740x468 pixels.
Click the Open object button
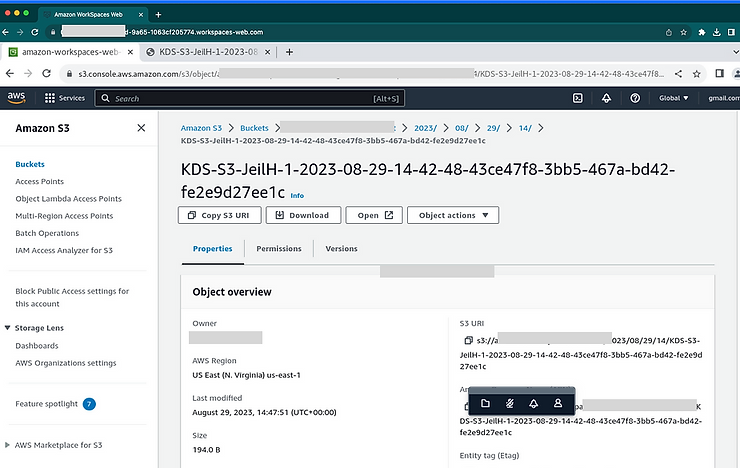tap(374, 215)
